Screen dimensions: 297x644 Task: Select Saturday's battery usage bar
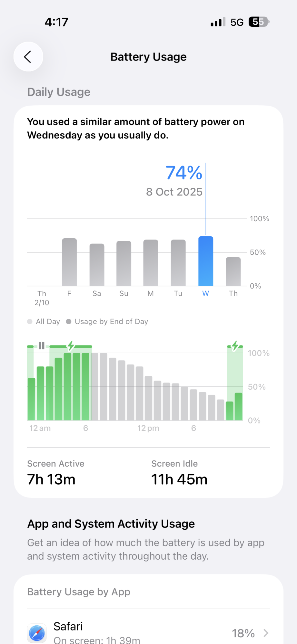coord(97,265)
